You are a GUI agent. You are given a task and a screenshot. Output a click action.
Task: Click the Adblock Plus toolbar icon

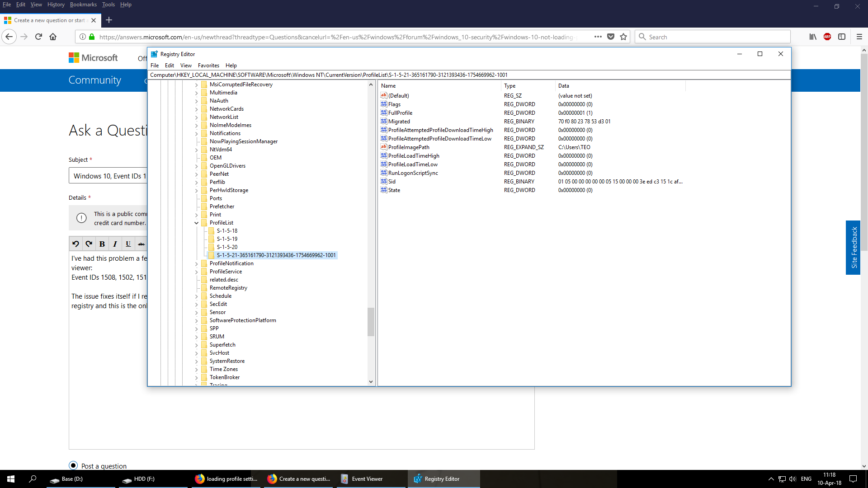click(x=827, y=37)
